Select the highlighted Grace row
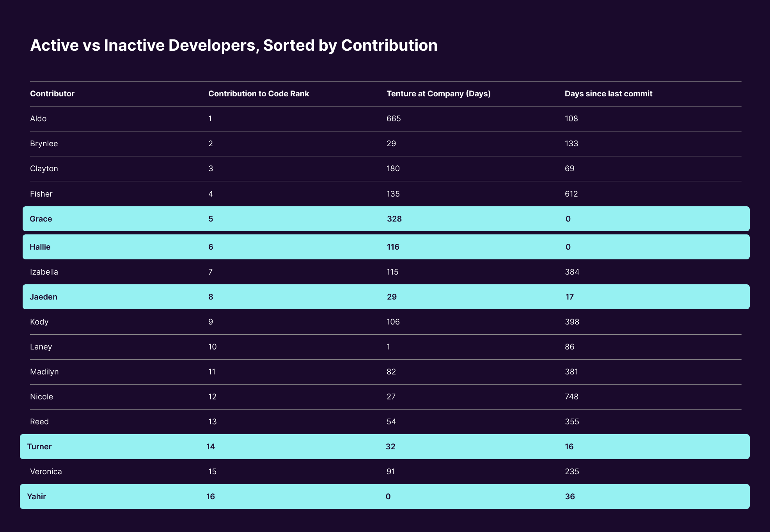Image resolution: width=770 pixels, height=532 pixels. click(x=386, y=219)
